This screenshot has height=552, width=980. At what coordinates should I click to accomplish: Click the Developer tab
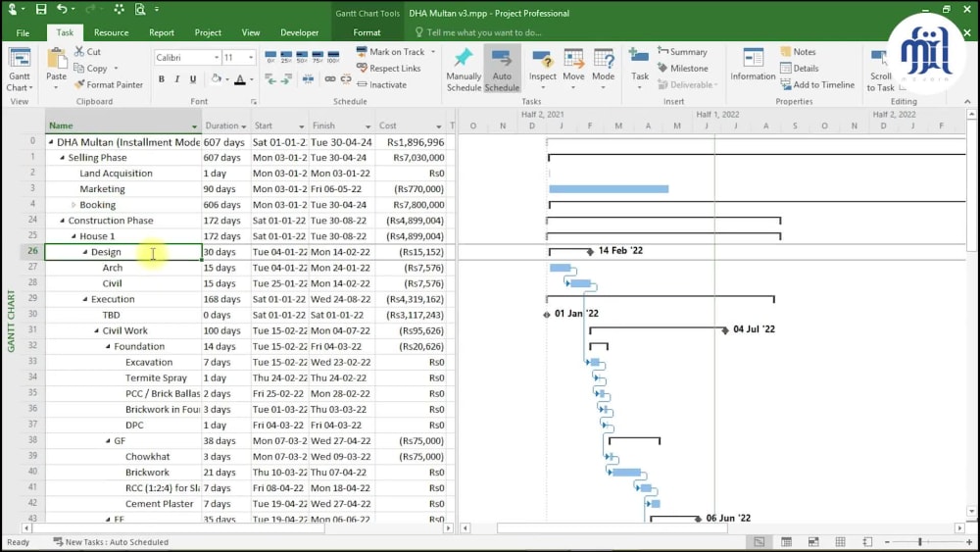click(299, 32)
